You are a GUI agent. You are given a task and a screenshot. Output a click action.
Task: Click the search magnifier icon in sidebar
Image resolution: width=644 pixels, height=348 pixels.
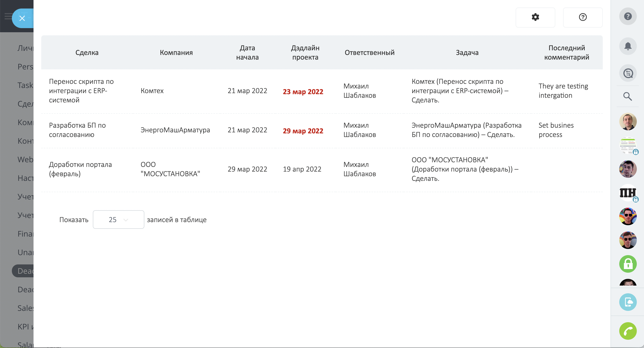pos(627,96)
